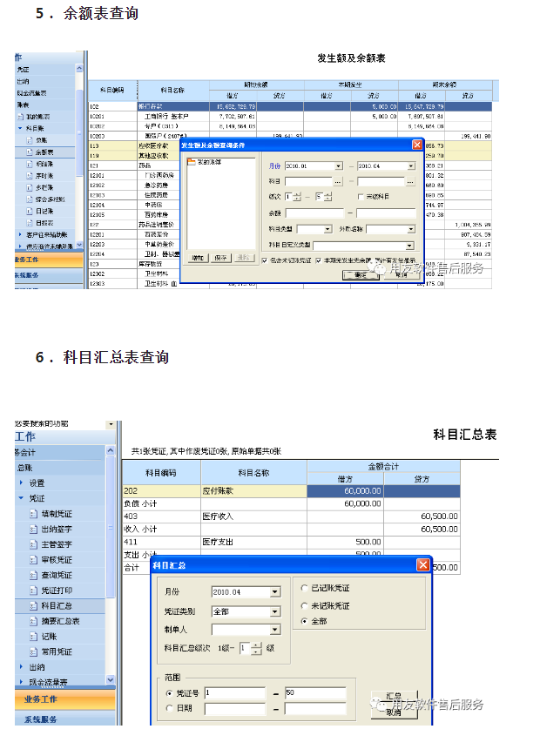Close the 科目汇总 dialog

pos(423,564)
